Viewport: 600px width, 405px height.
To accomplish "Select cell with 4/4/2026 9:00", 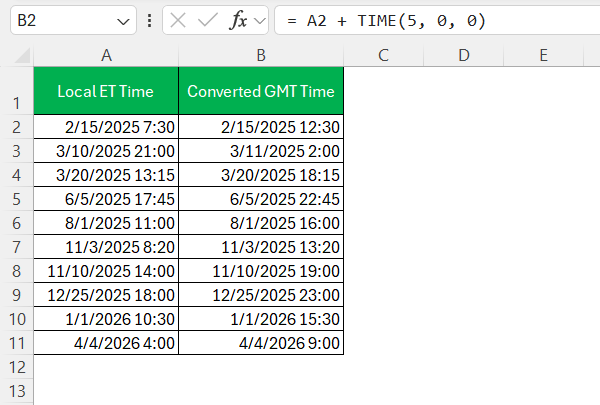I will [x=261, y=343].
